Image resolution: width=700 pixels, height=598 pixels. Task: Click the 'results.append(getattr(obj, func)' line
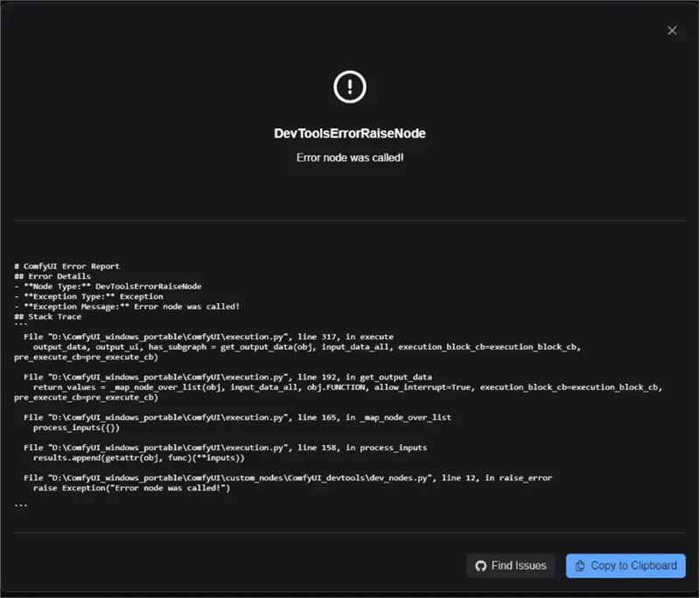click(x=139, y=457)
